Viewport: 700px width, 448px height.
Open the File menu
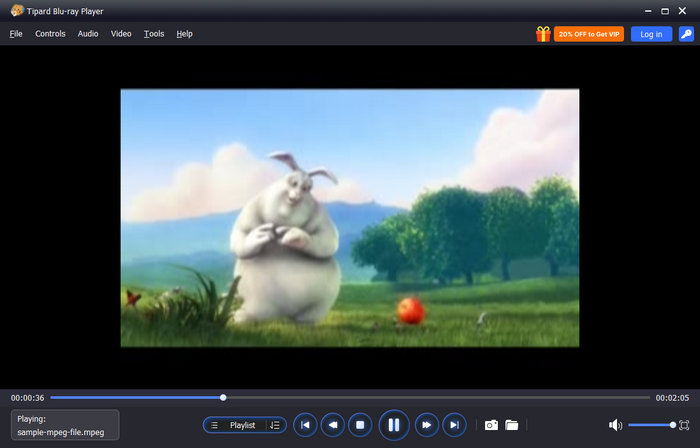coord(16,34)
